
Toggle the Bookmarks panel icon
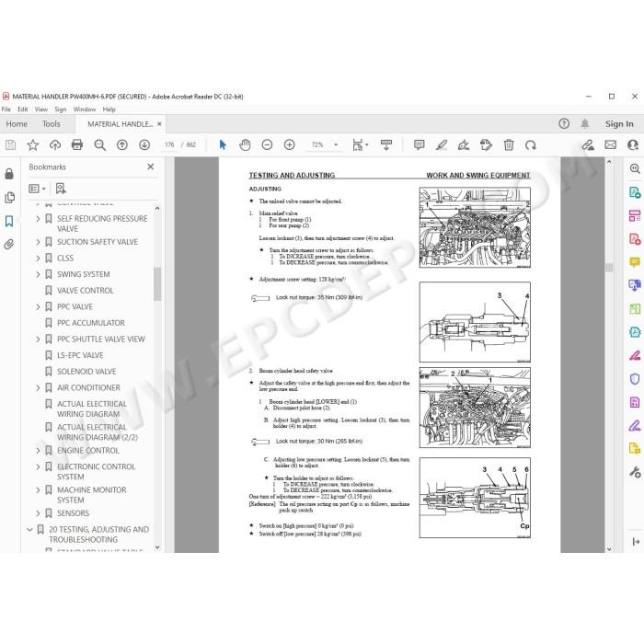[x=9, y=222]
